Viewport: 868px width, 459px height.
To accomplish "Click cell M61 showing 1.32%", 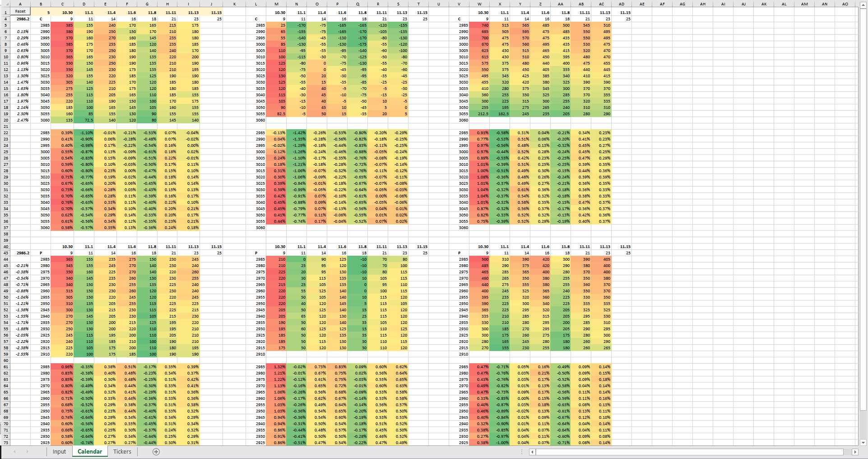I will pyautogui.click(x=276, y=367).
